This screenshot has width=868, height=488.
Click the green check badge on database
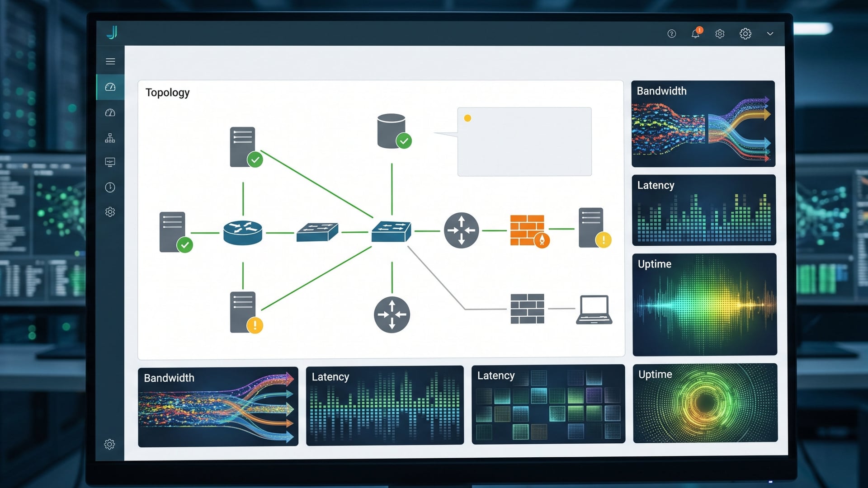pyautogui.click(x=404, y=141)
